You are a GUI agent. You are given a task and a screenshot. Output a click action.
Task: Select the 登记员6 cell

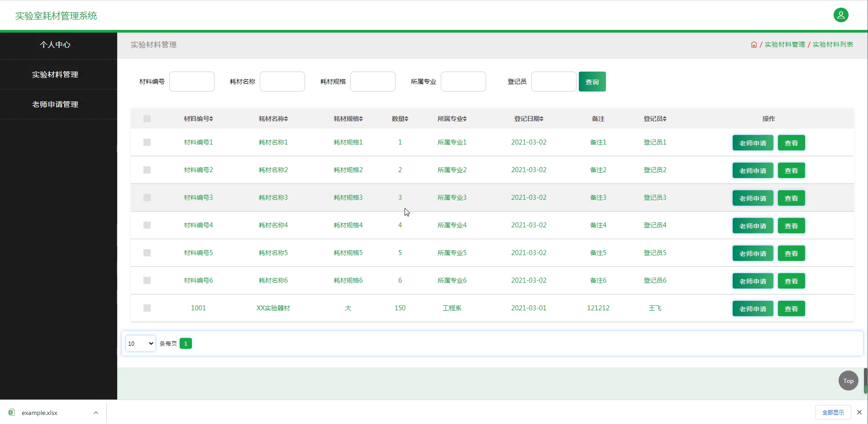[x=655, y=280]
